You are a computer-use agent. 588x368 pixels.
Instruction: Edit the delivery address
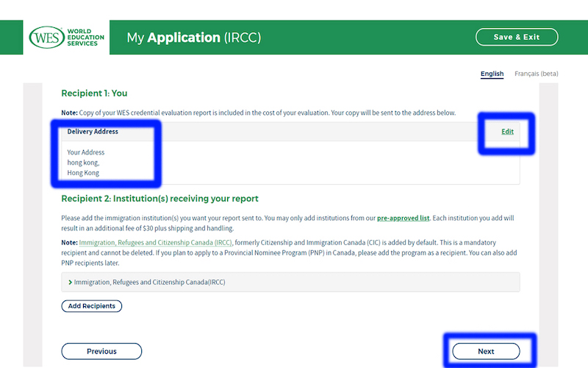click(x=507, y=132)
